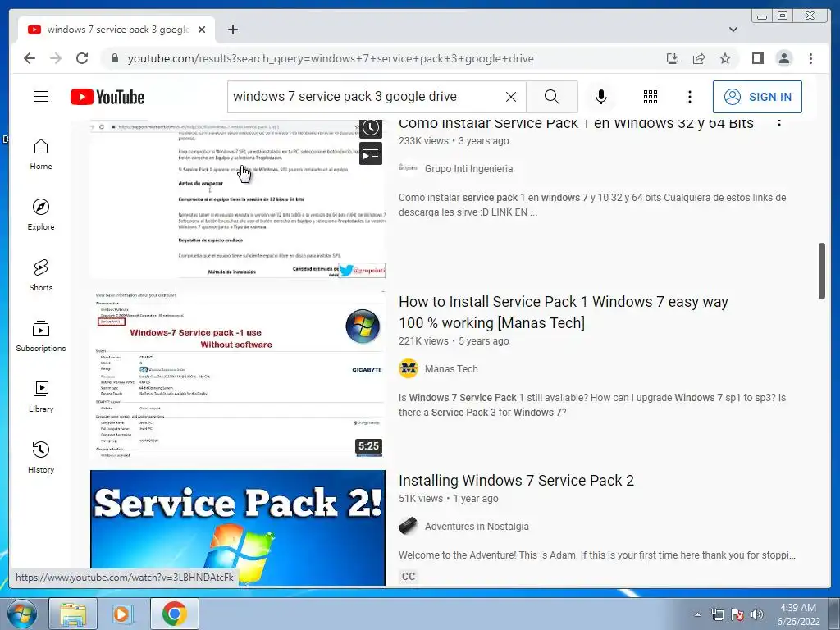Open Manas Tech channel name
The width and height of the screenshot is (840, 630).
point(451,369)
